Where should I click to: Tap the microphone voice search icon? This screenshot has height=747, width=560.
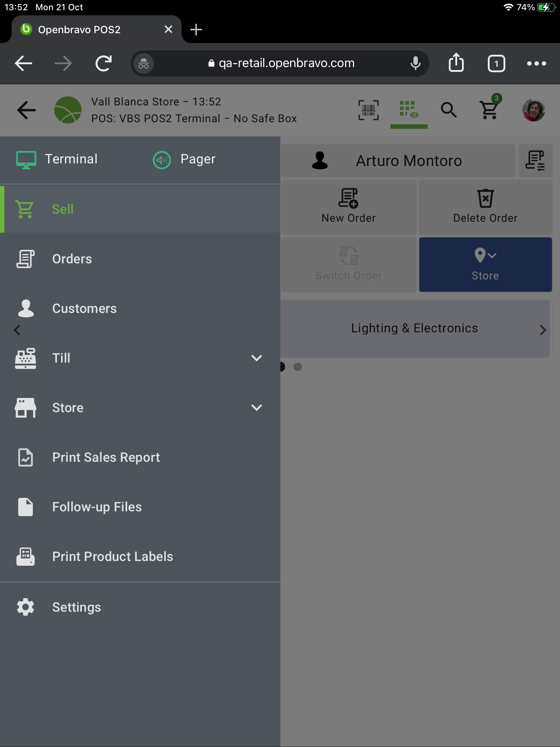tap(415, 63)
